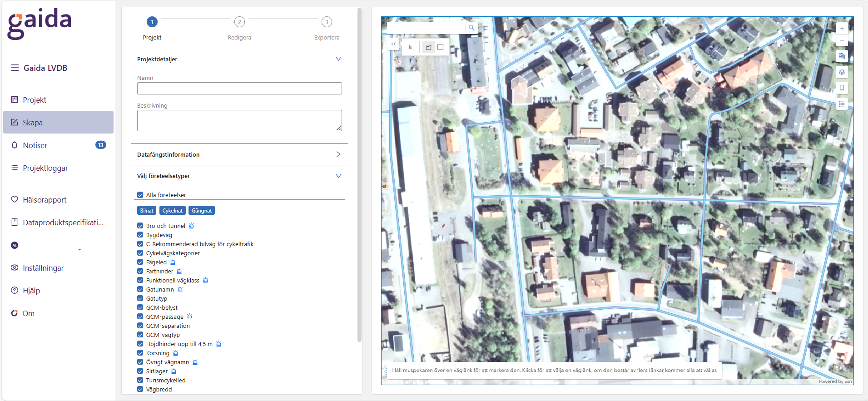The width and height of the screenshot is (868, 401).
Task: Collapse the map toolbar with double chevron
Action: tap(393, 44)
